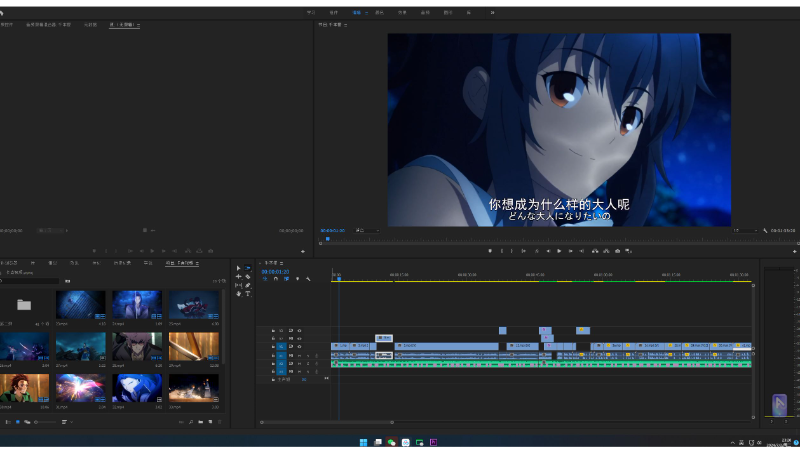Select the Hand tool
The width and height of the screenshot is (800, 453).
[238, 294]
